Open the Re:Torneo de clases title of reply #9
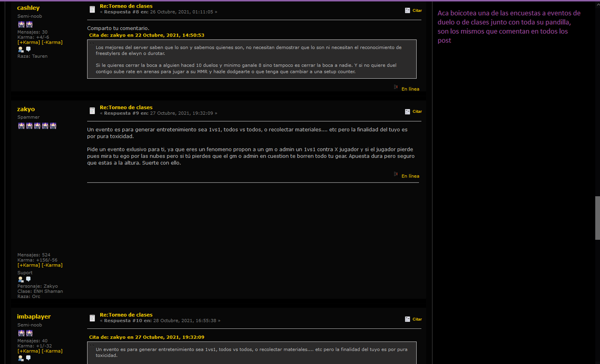Image resolution: width=600 pixels, height=364 pixels. [126, 107]
